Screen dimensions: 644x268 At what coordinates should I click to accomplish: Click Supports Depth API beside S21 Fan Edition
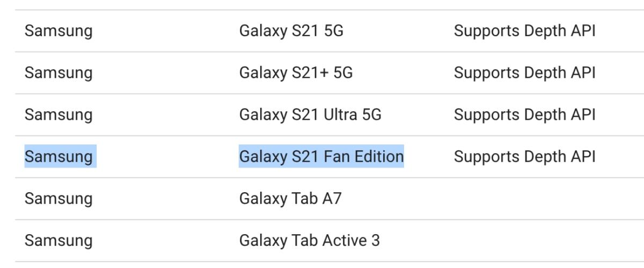pos(524,157)
